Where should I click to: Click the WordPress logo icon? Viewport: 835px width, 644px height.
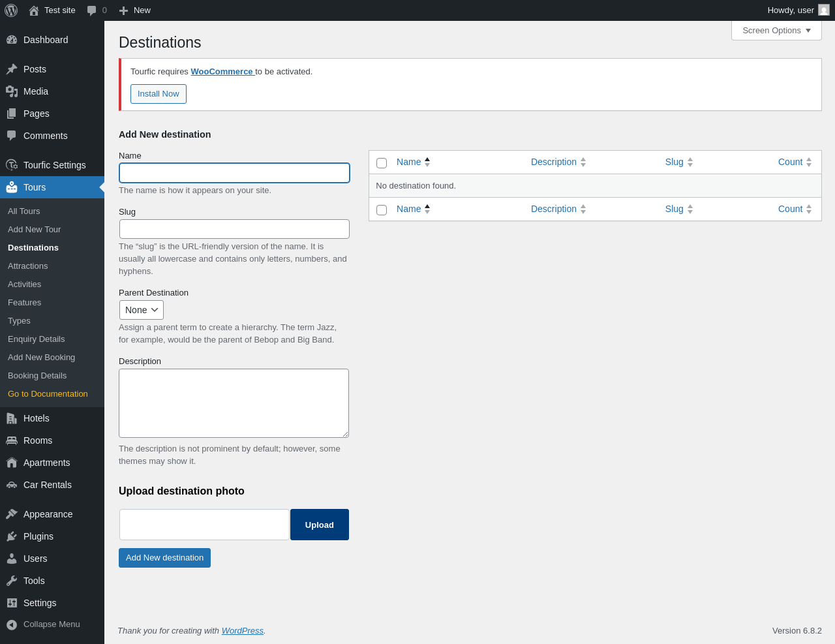(11, 10)
